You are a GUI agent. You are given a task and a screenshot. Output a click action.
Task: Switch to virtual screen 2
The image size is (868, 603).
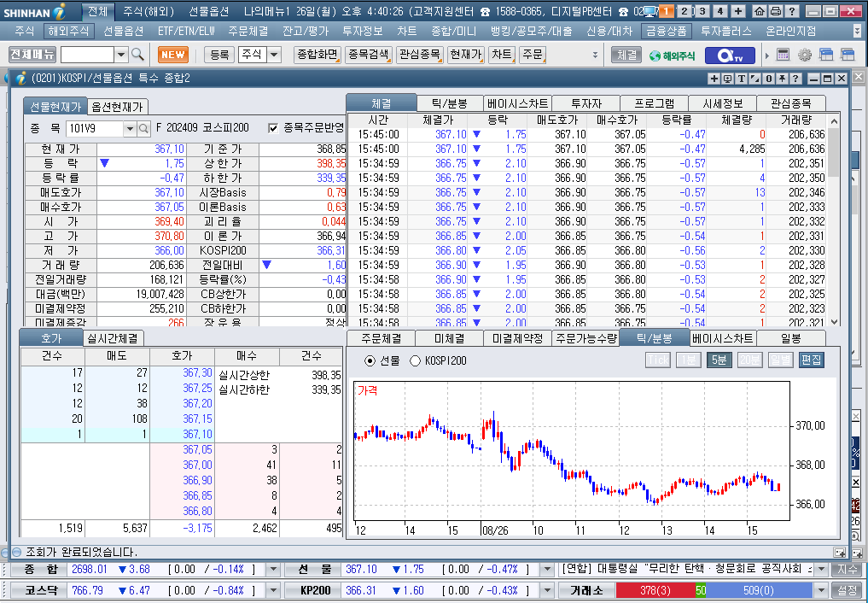(684, 11)
